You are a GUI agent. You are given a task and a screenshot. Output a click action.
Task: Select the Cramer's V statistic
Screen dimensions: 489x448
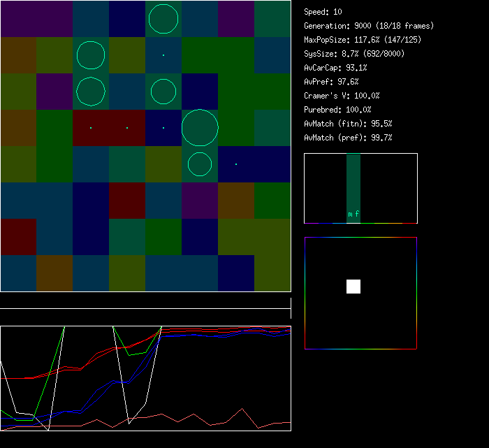pos(342,96)
